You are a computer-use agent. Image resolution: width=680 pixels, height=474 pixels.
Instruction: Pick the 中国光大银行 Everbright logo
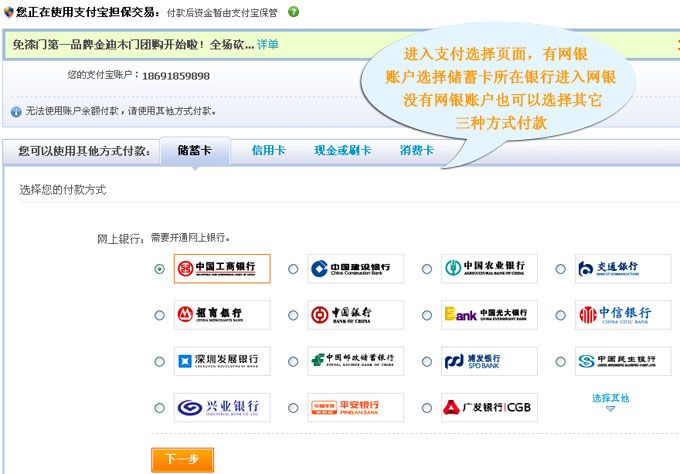click(x=489, y=315)
